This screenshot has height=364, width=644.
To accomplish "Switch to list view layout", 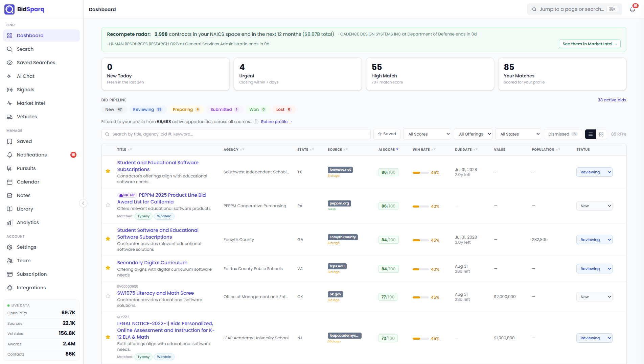I will pyautogui.click(x=590, y=134).
